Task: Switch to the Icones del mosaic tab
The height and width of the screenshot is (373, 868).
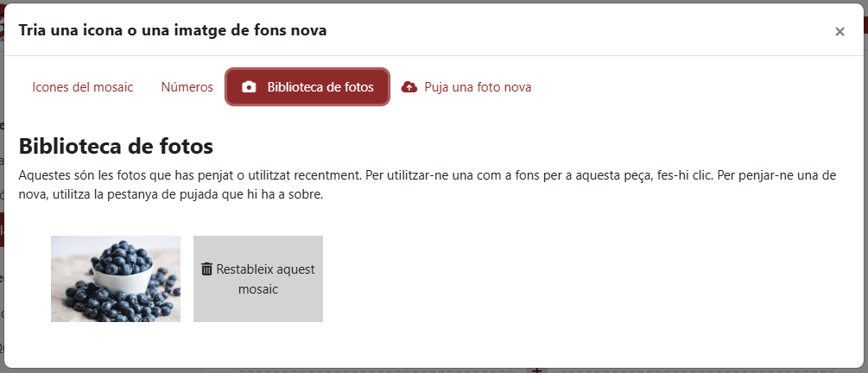Action: tap(83, 87)
